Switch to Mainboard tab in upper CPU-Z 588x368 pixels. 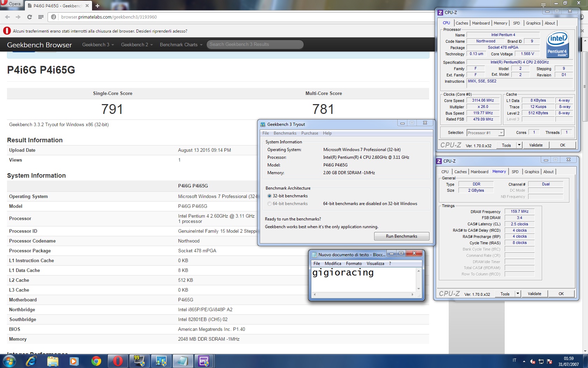[481, 23]
